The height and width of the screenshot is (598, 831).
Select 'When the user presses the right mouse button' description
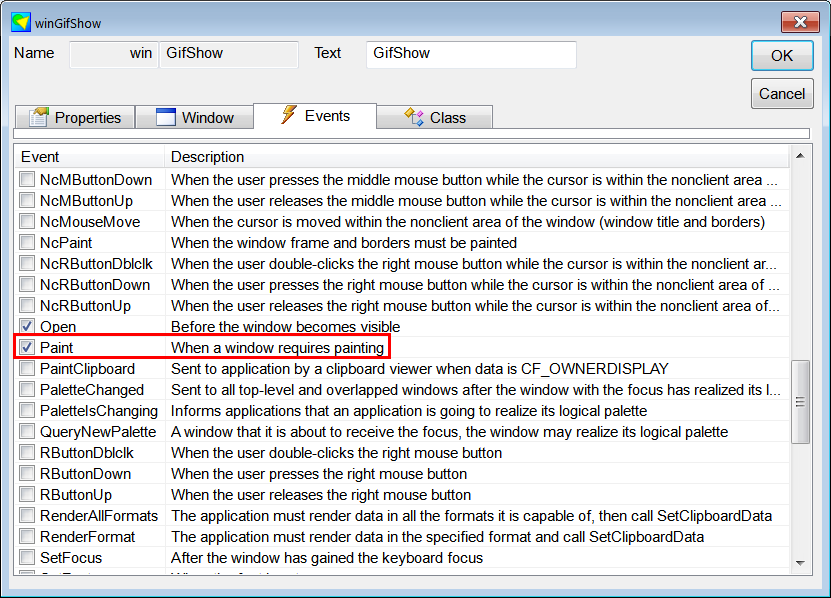pyautogui.click(x=319, y=474)
